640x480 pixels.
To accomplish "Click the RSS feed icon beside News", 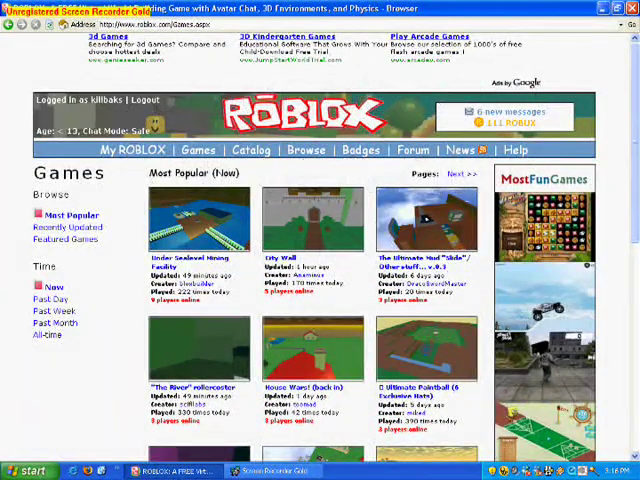I will point(482,150).
